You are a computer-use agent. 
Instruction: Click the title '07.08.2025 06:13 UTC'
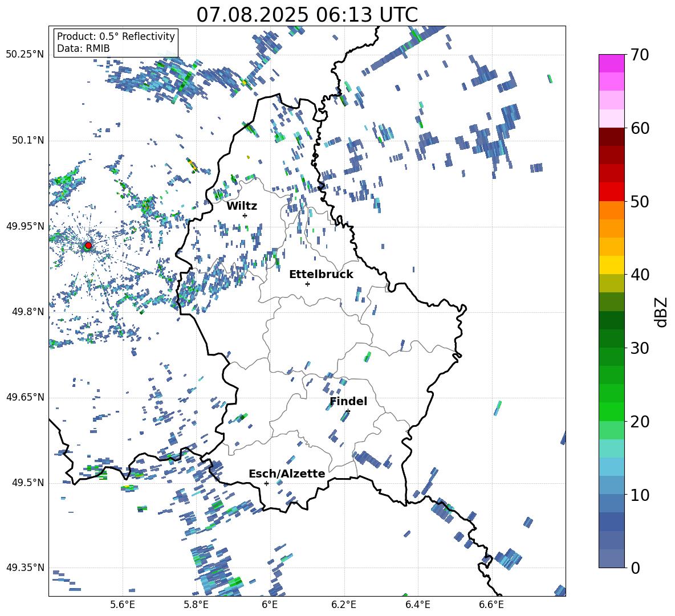307,15
